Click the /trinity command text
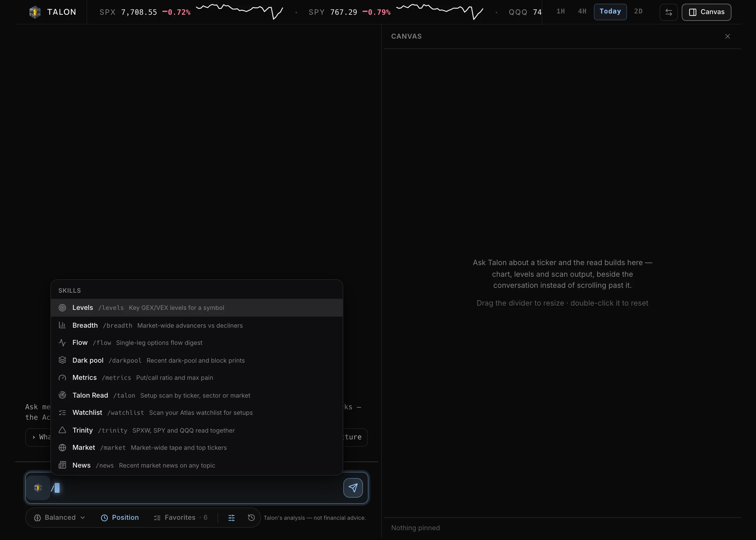This screenshot has width=756, height=540. coord(112,430)
